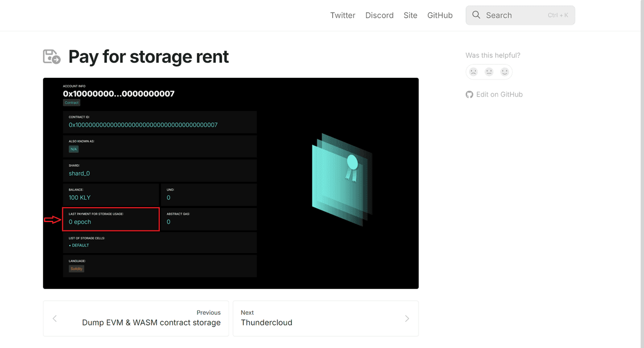Viewport: 644px width, 348px height.
Task: Go to Site from top navigation
Action: click(x=411, y=15)
